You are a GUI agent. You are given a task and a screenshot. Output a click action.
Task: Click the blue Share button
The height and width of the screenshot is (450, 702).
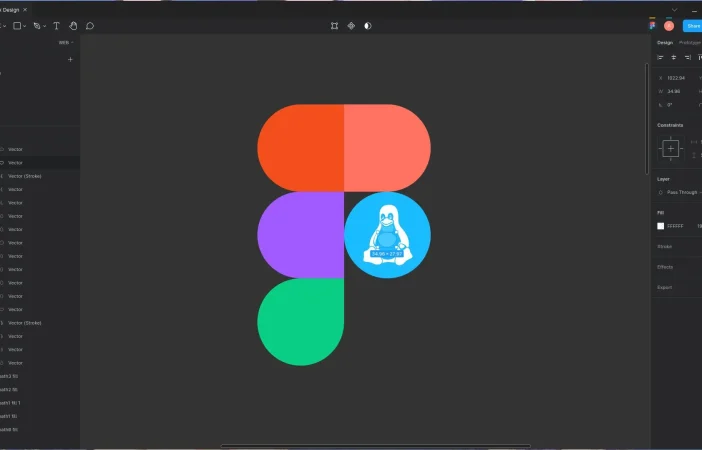click(x=692, y=26)
